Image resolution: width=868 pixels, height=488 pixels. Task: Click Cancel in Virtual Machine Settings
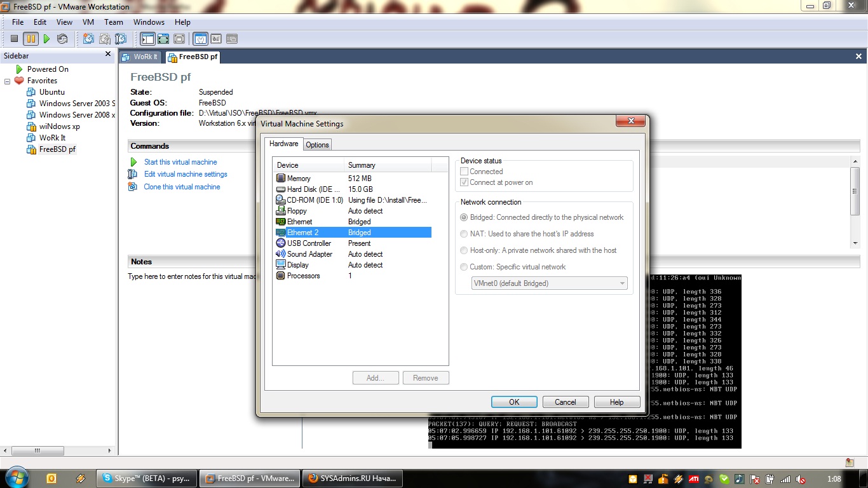point(566,402)
